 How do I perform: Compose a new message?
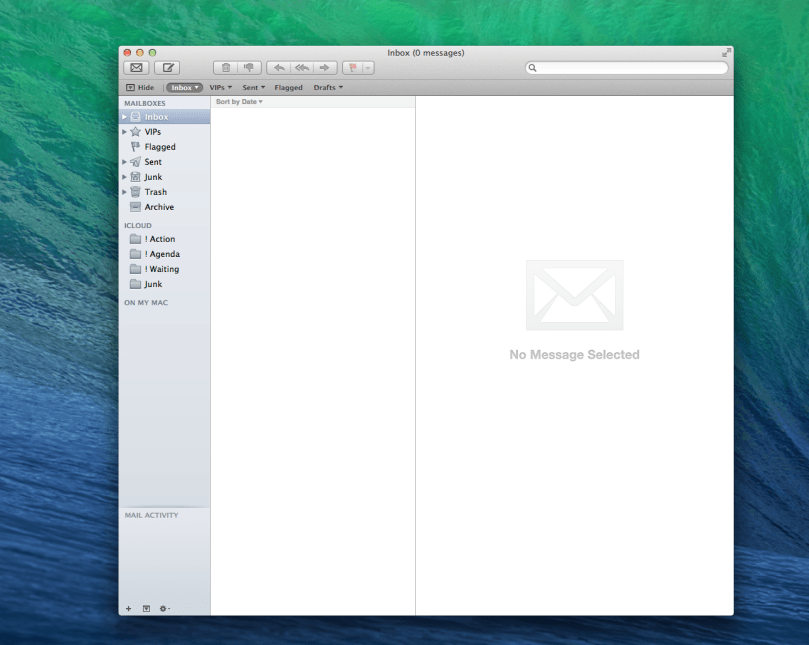tap(167, 67)
